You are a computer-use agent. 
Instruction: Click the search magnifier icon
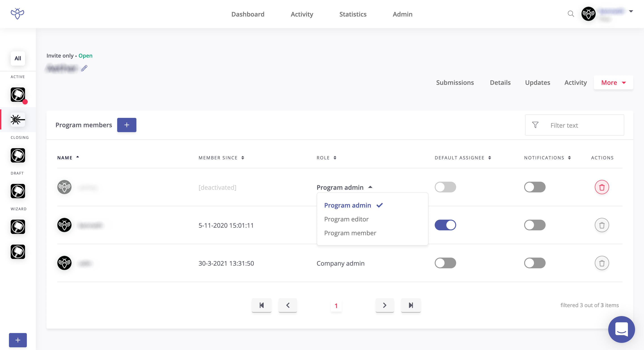tap(571, 14)
